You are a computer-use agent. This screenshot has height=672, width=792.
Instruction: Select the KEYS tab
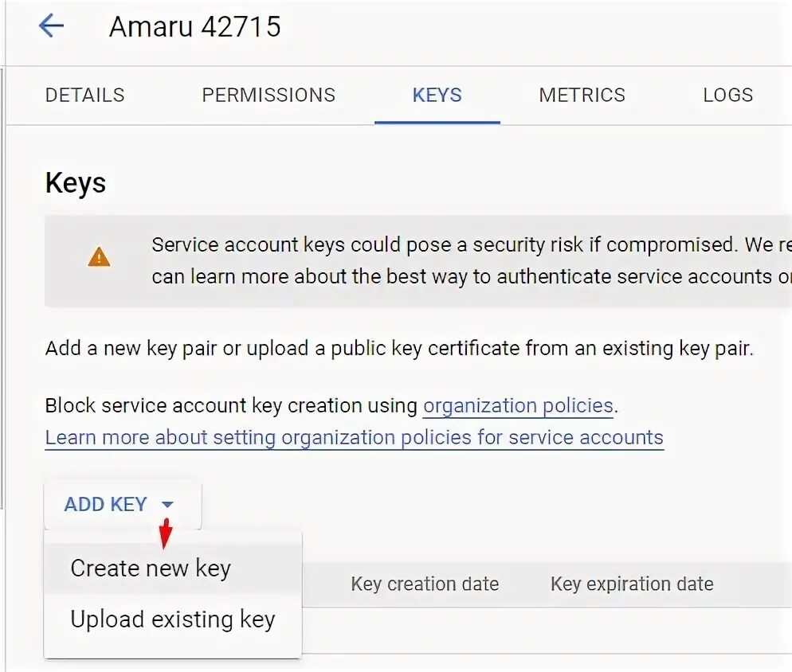tap(437, 96)
